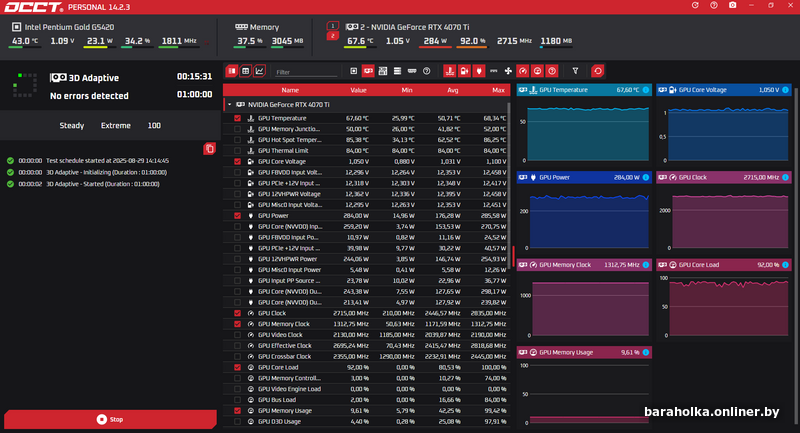This screenshot has width=800, height=433.
Task: Check the GPU Bus Load checkbox
Action: tap(237, 400)
